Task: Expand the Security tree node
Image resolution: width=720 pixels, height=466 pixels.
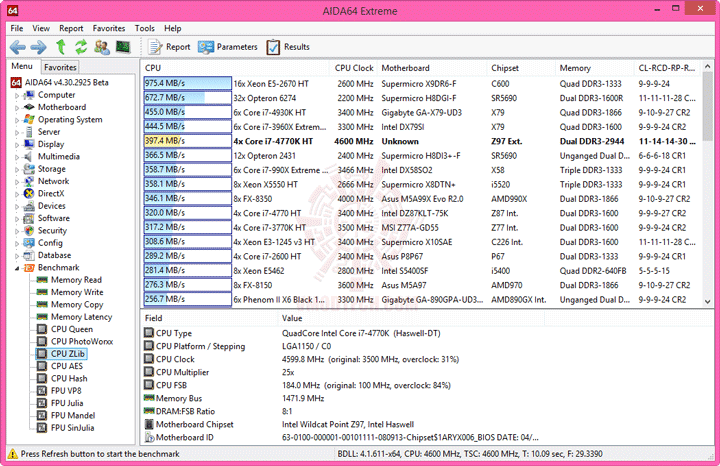Action: (x=17, y=231)
